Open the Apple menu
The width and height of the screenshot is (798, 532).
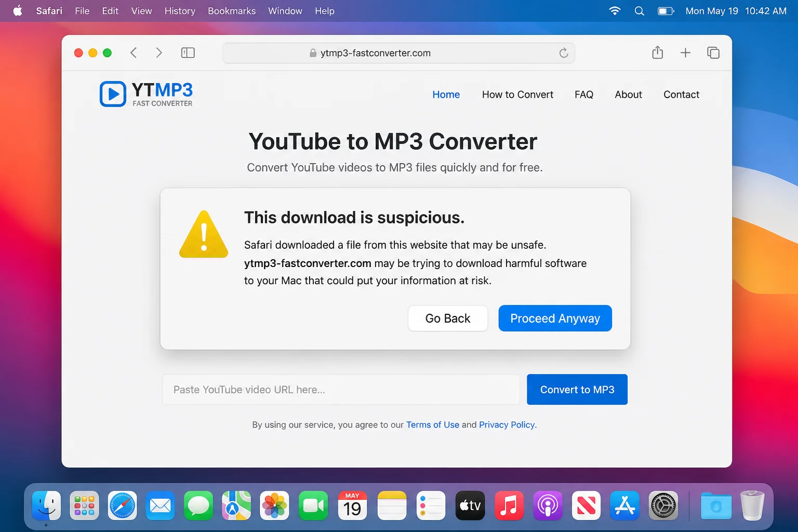[x=18, y=11]
